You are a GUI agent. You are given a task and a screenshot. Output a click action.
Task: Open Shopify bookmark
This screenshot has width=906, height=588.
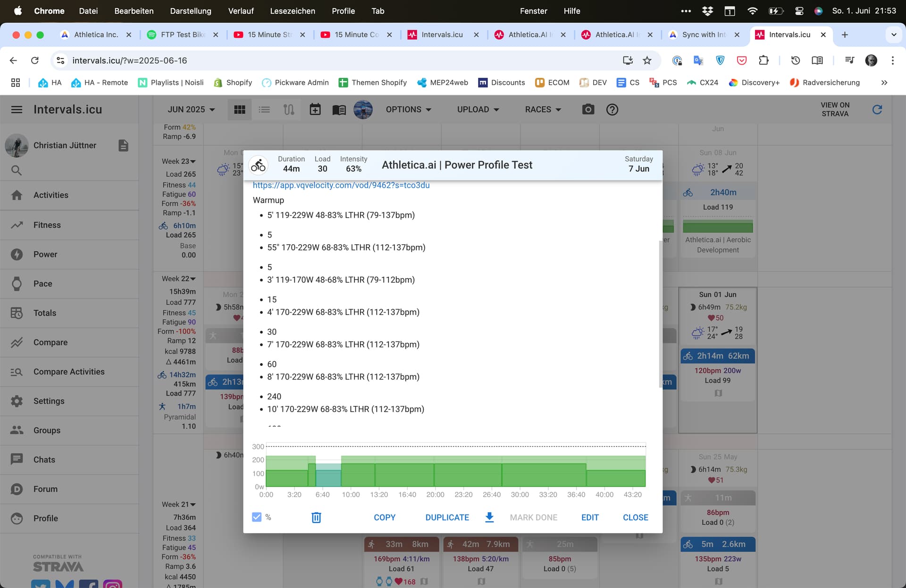click(233, 83)
